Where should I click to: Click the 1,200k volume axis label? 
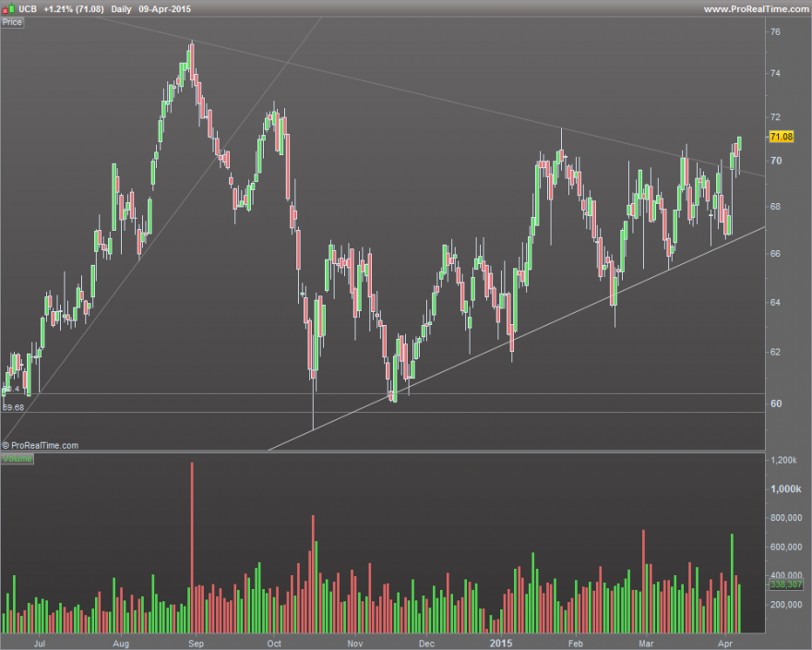(783, 461)
